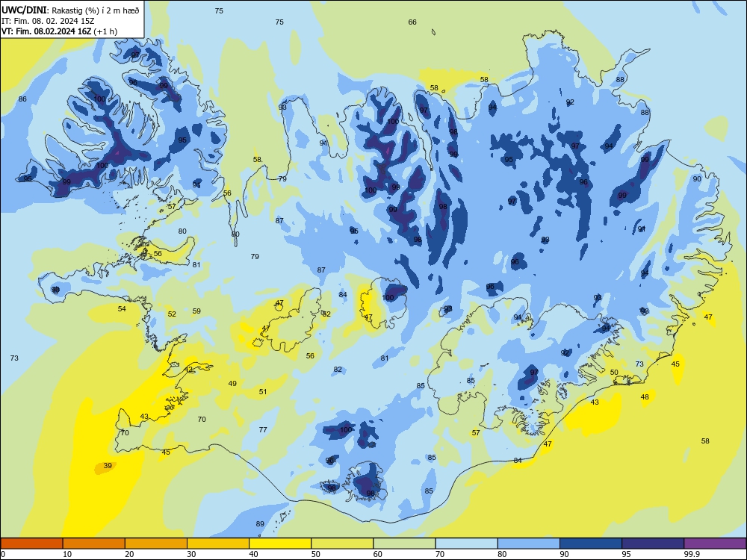The width and height of the screenshot is (747, 560).
Task: Click the purple above-99.9 legend swatch
Action: click(x=715, y=544)
